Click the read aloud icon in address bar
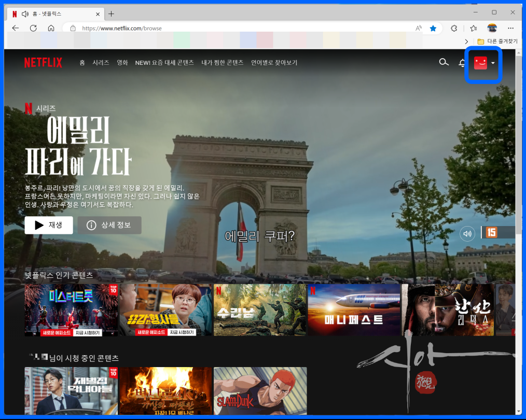This screenshot has height=420, width=526. 418,28
